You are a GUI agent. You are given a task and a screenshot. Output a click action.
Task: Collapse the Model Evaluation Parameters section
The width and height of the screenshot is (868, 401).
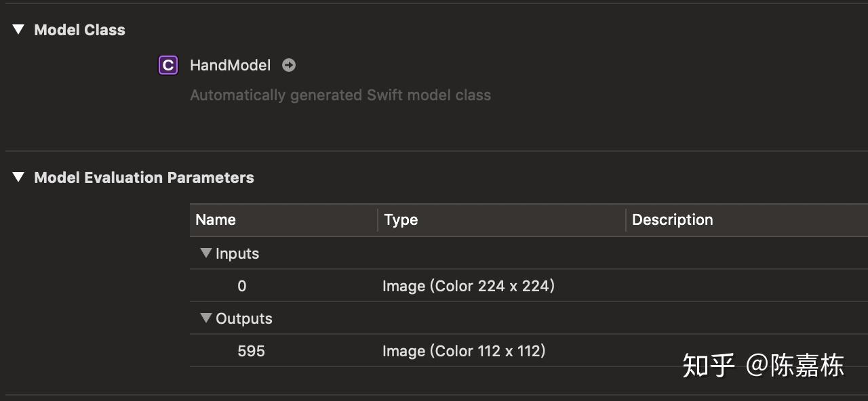coord(19,177)
